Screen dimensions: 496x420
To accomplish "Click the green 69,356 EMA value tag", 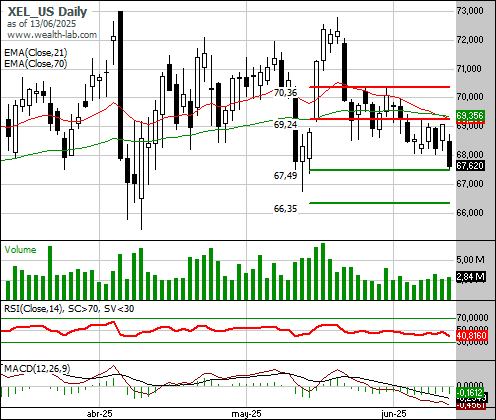I will 470,116.
